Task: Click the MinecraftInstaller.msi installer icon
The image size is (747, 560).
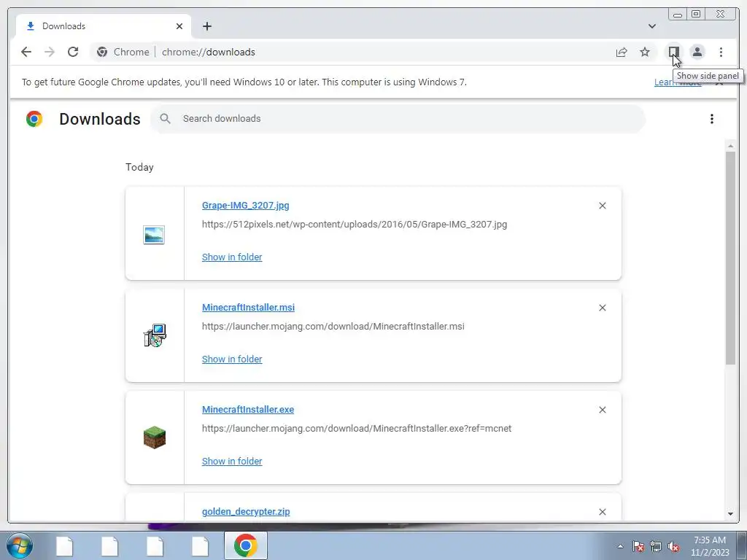Action: click(155, 335)
